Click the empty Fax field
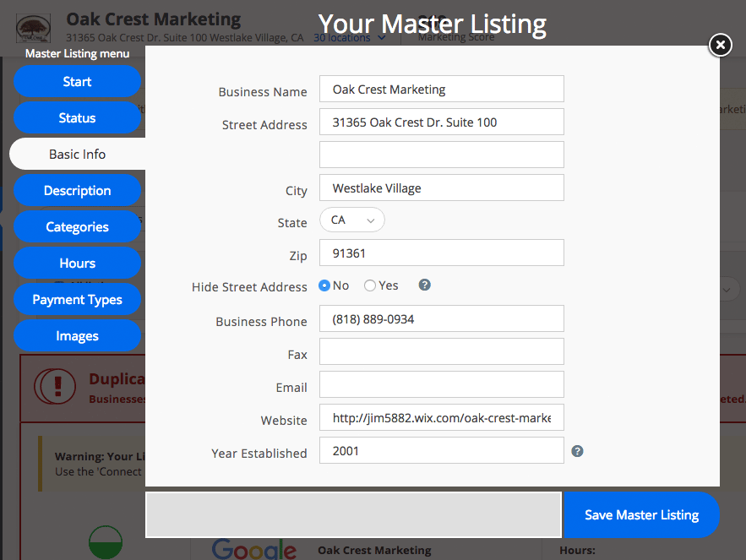This screenshot has width=746, height=560. click(x=442, y=351)
